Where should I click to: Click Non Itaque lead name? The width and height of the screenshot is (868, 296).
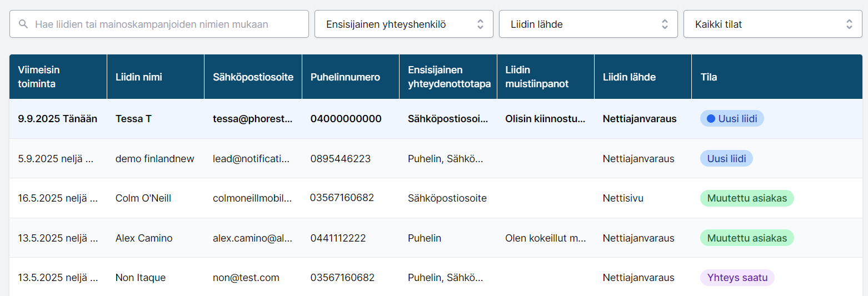click(140, 278)
